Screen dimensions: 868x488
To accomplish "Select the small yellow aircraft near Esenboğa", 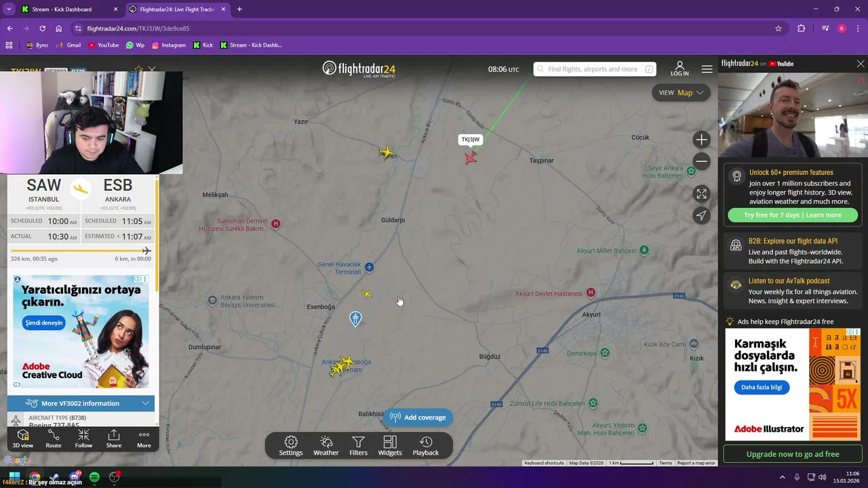I will (367, 293).
